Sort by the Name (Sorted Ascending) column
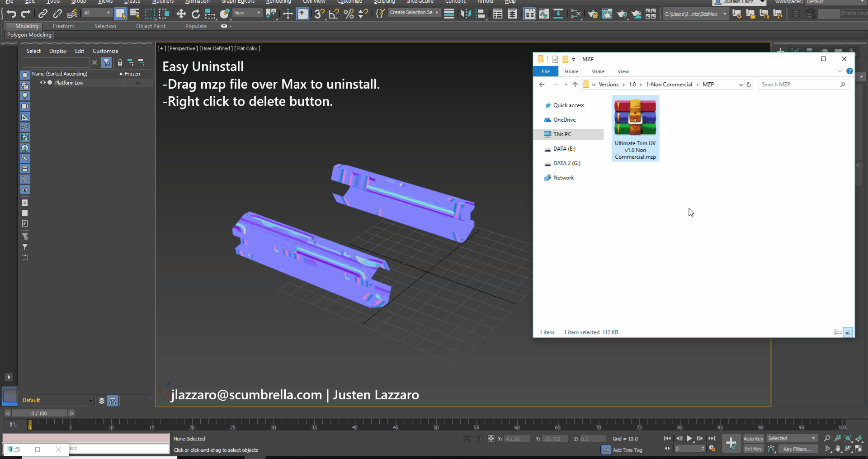868x459 pixels. (77, 74)
